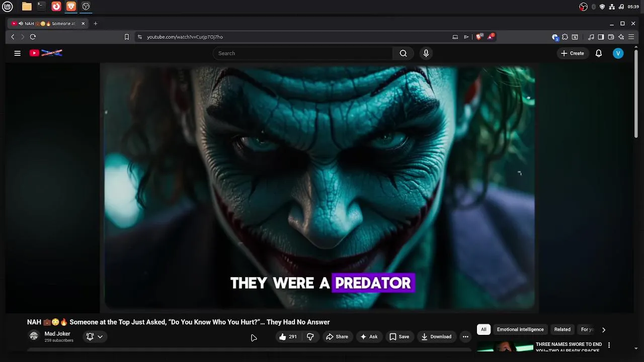644x362 pixels.
Task: Toggle the browser sidebar panel
Action: [601, 37]
